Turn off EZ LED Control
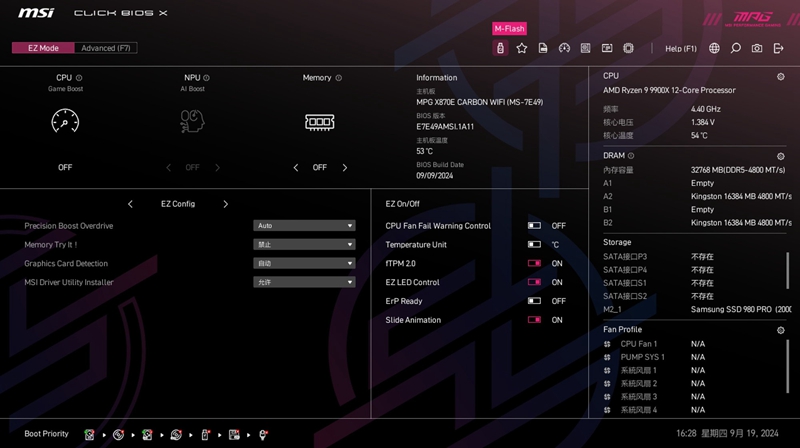This screenshot has height=448, width=800. (534, 283)
